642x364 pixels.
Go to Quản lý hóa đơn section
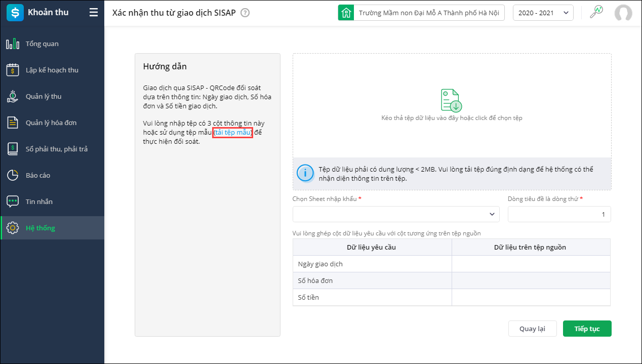coord(53,123)
